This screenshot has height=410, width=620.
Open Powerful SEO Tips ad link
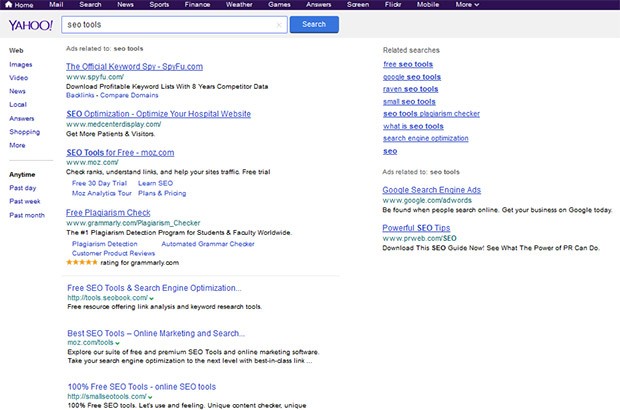(x=416, y=228)
